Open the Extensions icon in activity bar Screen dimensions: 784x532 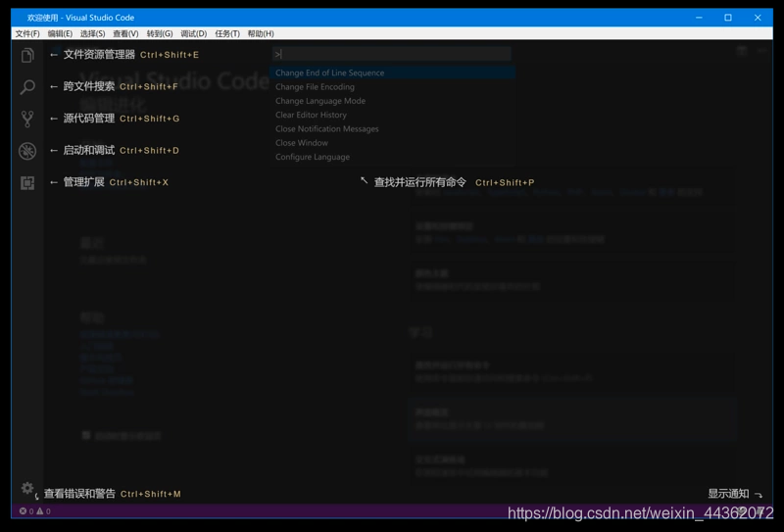[27, 183]
